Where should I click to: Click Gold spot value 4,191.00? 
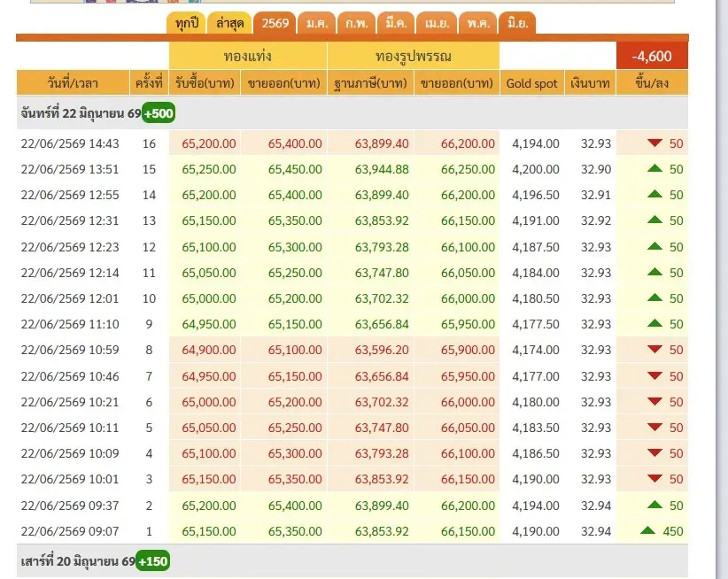pos(535,220)
